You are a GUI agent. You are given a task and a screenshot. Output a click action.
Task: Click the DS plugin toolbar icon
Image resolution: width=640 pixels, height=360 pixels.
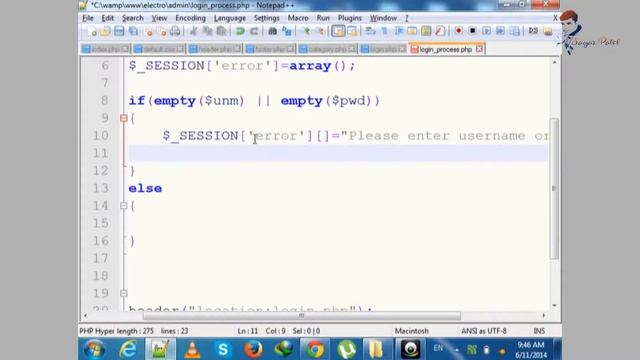tap(533, 31)
